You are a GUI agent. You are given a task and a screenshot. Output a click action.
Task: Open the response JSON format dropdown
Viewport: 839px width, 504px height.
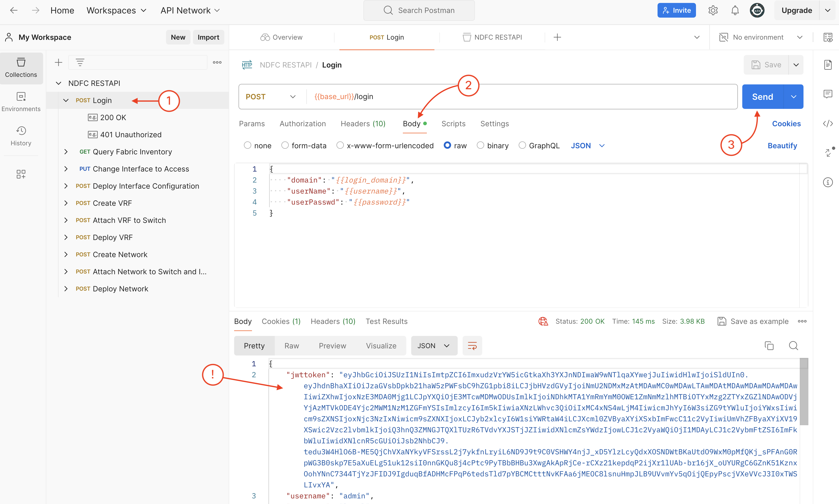pyautogui.click(x=434, y=346)
